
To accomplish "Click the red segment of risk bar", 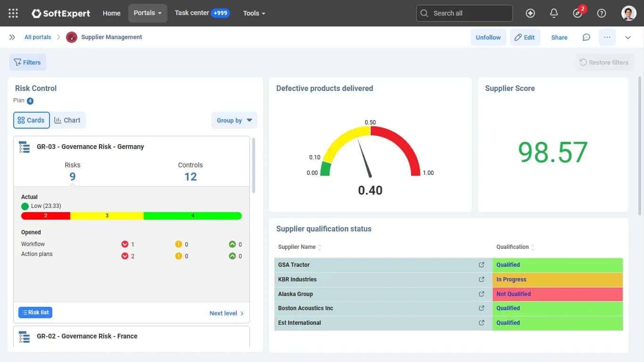I will [x=46, y=216].
